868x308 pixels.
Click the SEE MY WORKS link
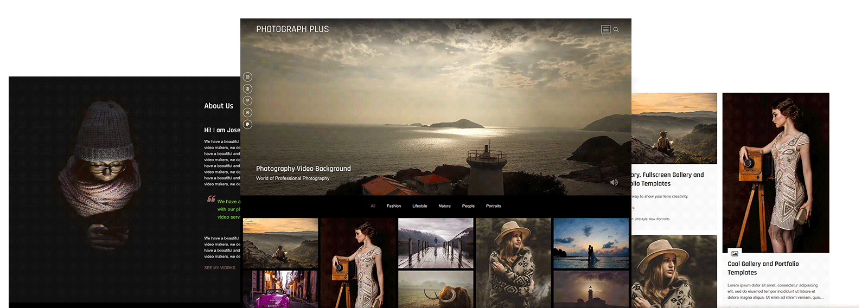(x=220, y=268)
